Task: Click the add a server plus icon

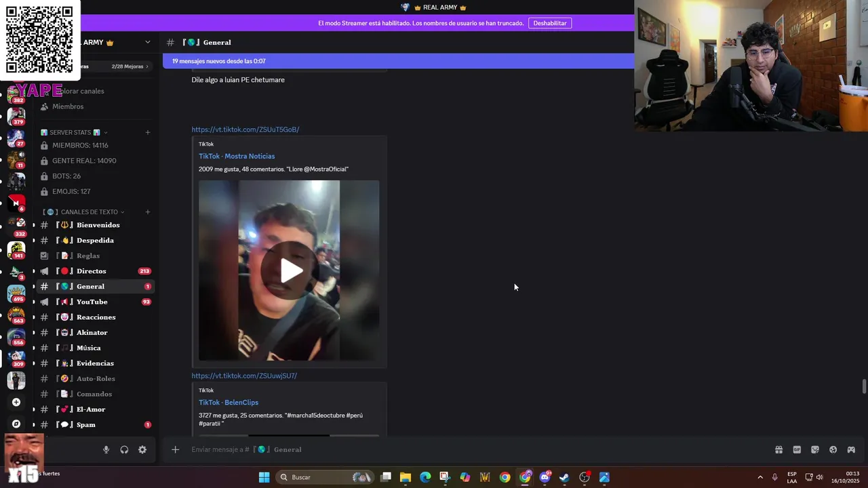Action: (16, 402)
